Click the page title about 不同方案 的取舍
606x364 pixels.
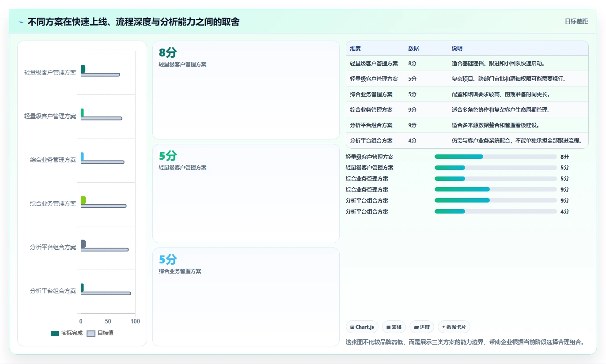point(133,22)
